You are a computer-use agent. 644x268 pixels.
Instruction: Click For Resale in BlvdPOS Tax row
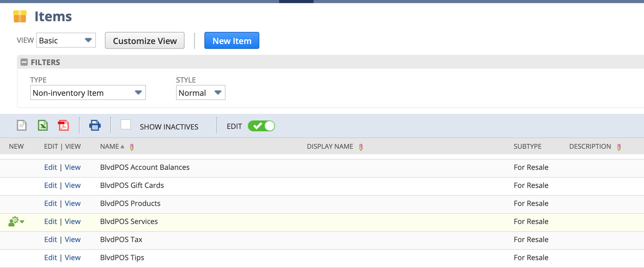[531, 240]
